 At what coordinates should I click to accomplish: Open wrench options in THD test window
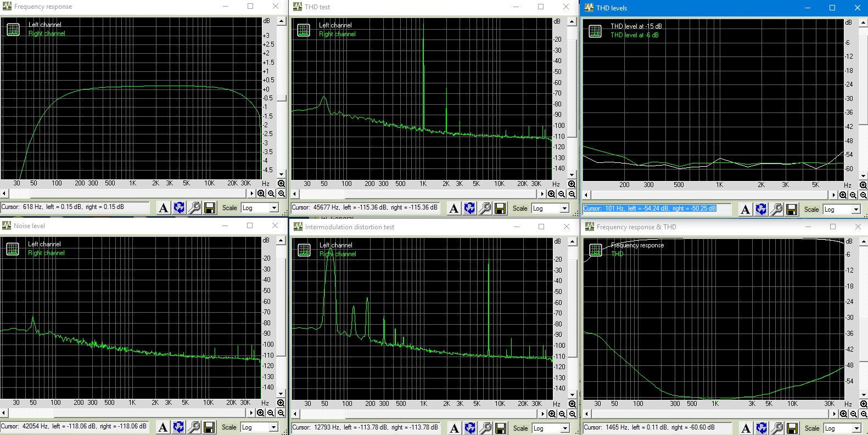(485, 208)
